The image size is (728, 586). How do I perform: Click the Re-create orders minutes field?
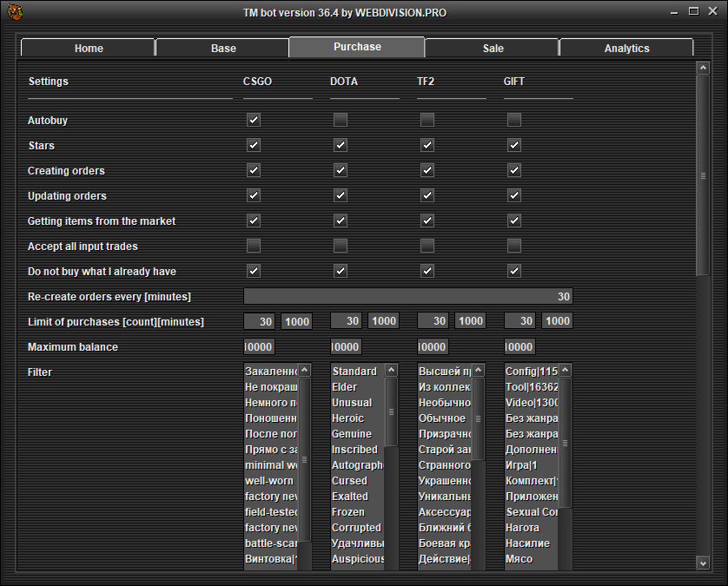(x=407, y=297)
